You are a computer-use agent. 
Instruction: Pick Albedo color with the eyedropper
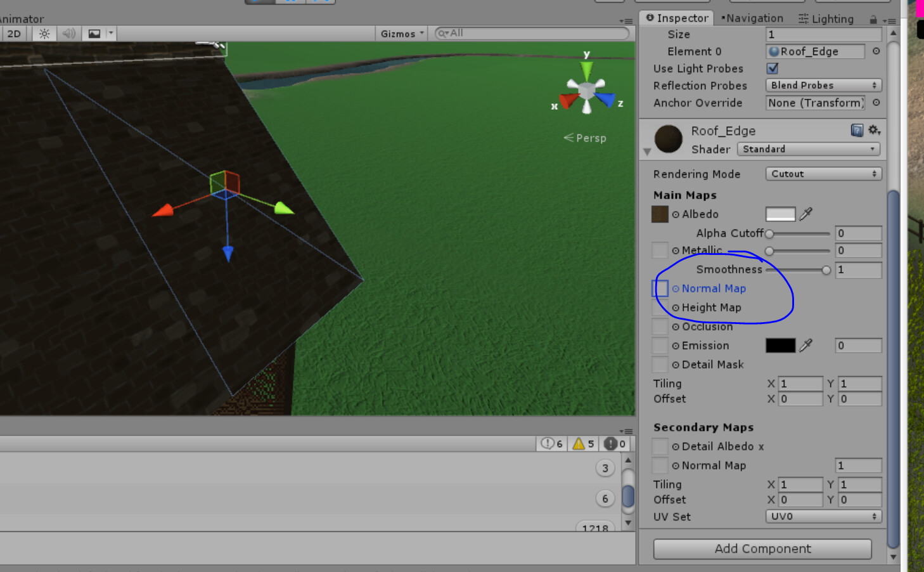coord(806,214)
